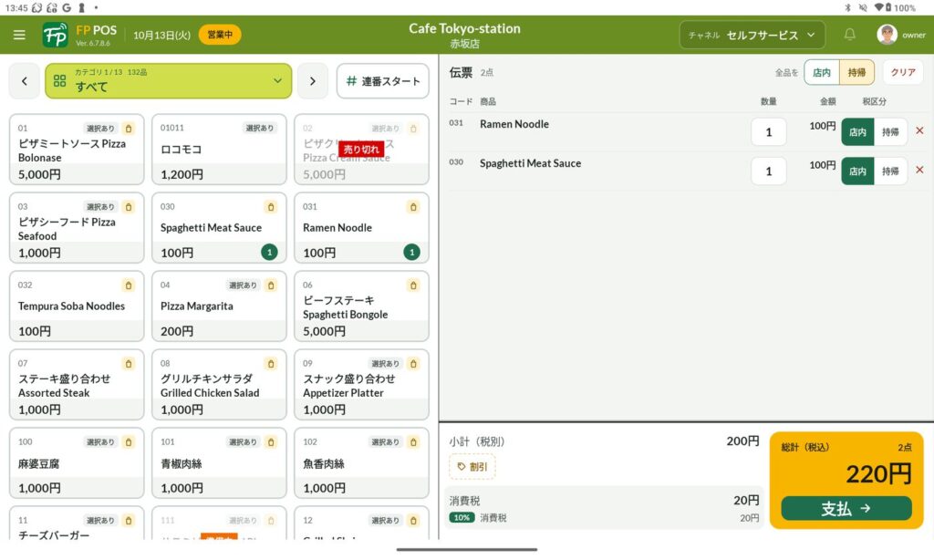This screenshot has width=934, height=560.
Task: Set all items to 店内 (dine-in)
Action: (822, 72)
